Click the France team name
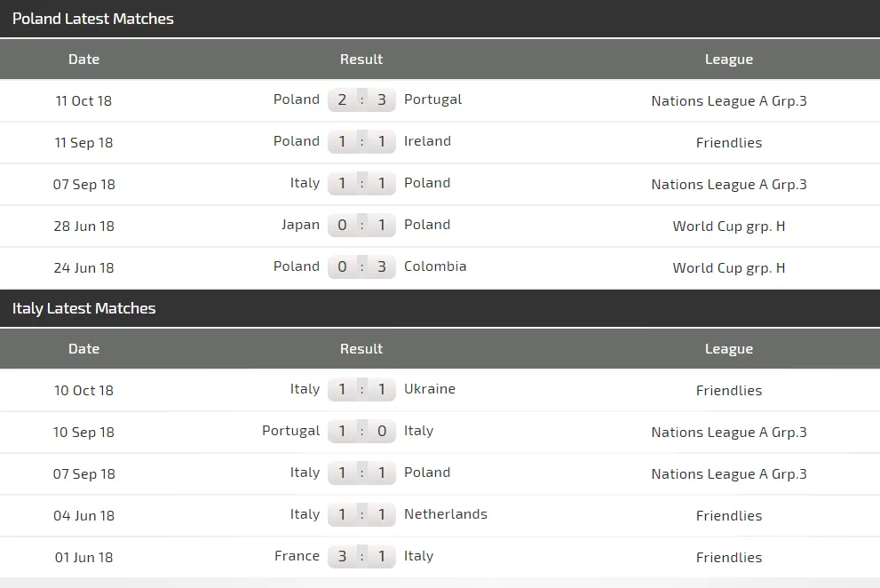Screen dimensions: 880x588 tap(297, 556)
